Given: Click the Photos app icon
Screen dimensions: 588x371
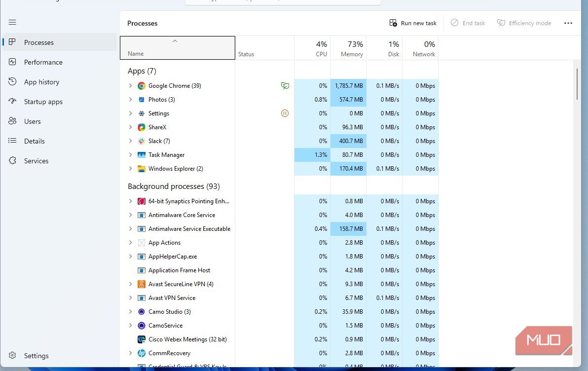Looking at the screenshot, I should [142, 100].
